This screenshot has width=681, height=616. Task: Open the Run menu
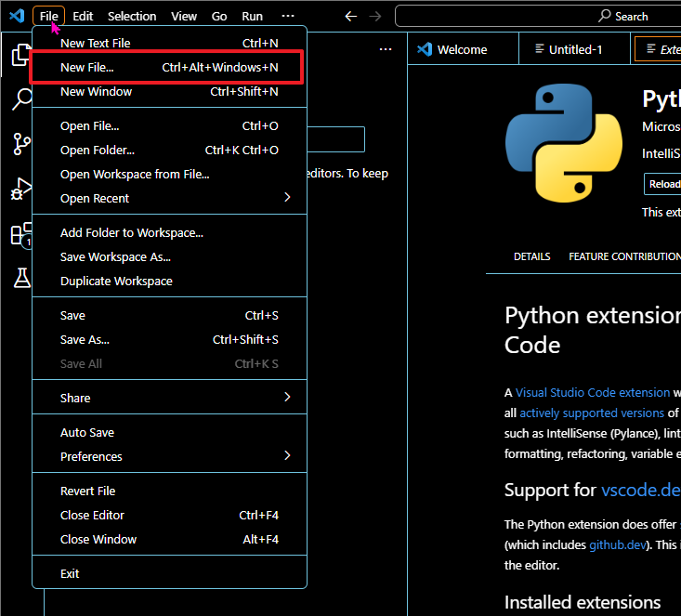click(252, 16)
